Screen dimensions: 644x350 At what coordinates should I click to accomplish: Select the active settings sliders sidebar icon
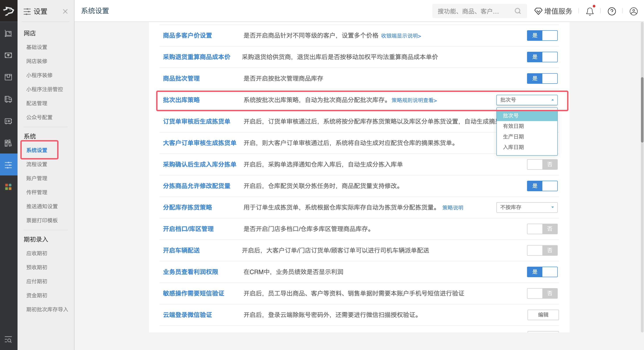(9, 165)
